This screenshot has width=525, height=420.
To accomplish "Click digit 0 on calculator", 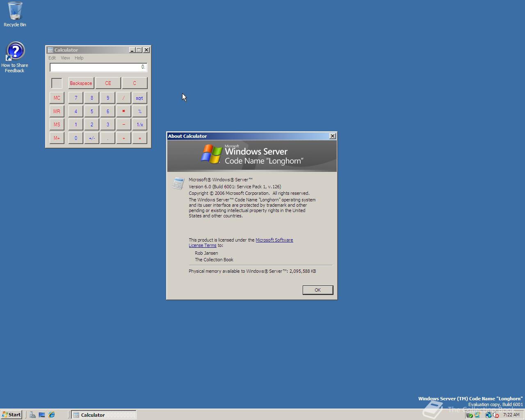I will click(75, 138).
